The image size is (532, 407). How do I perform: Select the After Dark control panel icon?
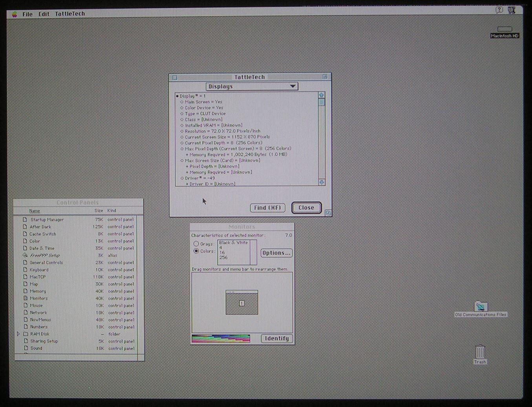[25, 226]
